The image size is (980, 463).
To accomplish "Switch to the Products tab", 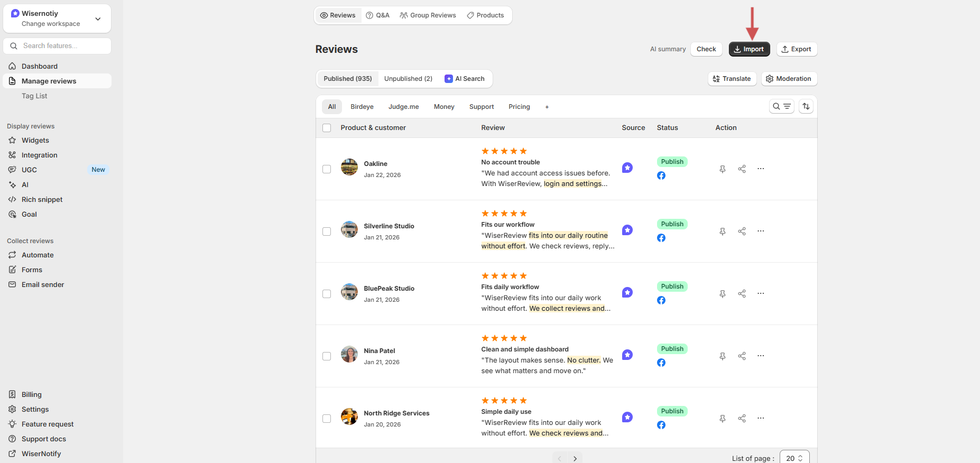I will coord(485,15).
